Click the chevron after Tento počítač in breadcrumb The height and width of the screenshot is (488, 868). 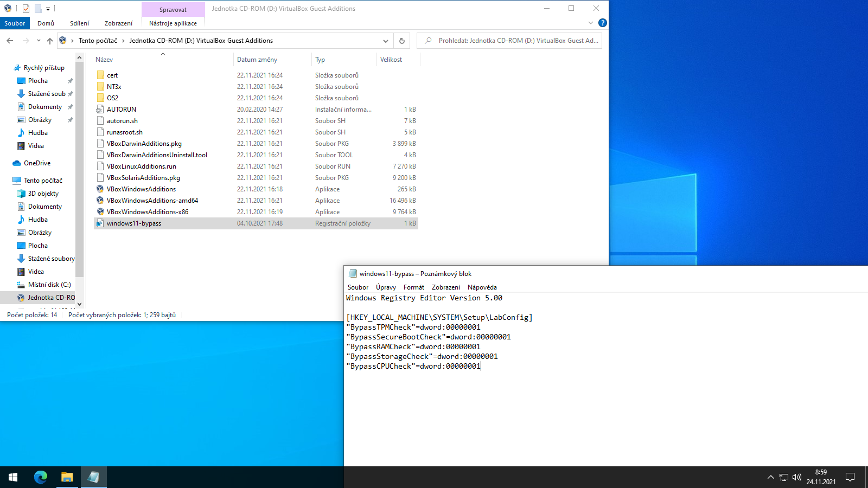point(123,41)
